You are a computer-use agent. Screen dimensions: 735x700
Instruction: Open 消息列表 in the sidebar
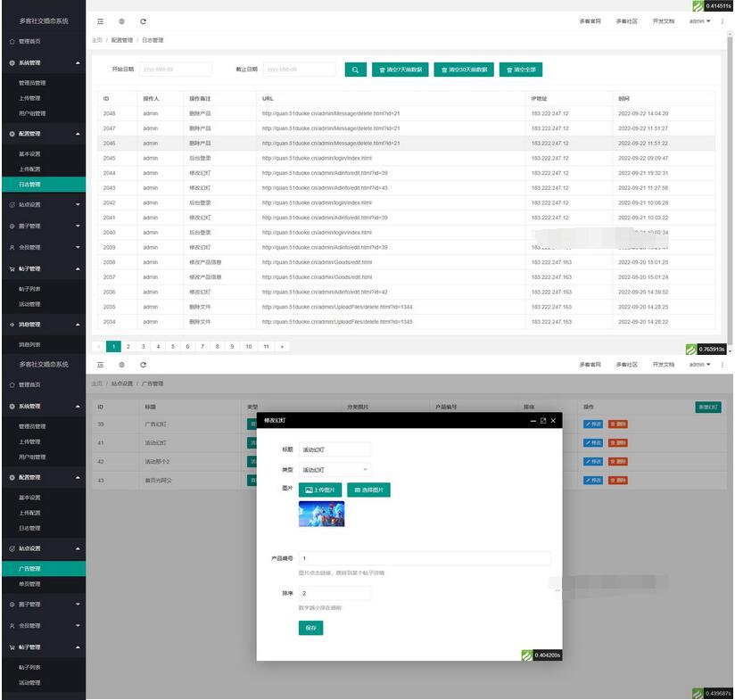tap(29, 344)
